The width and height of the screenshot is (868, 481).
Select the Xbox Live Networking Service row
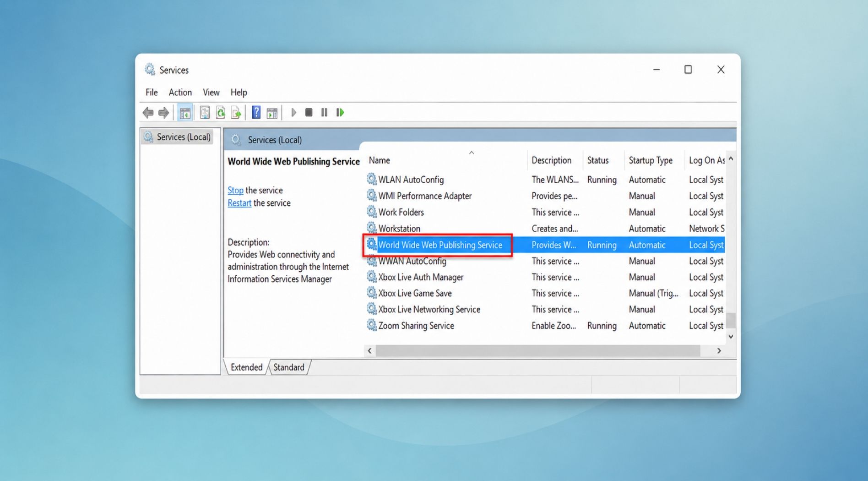(x=545, y=309)
